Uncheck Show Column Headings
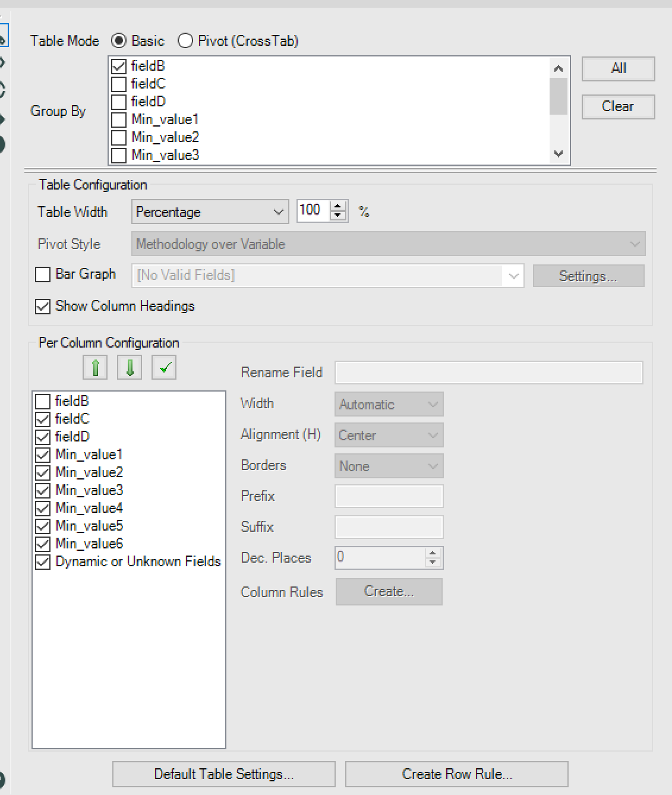 pos(42,307)
